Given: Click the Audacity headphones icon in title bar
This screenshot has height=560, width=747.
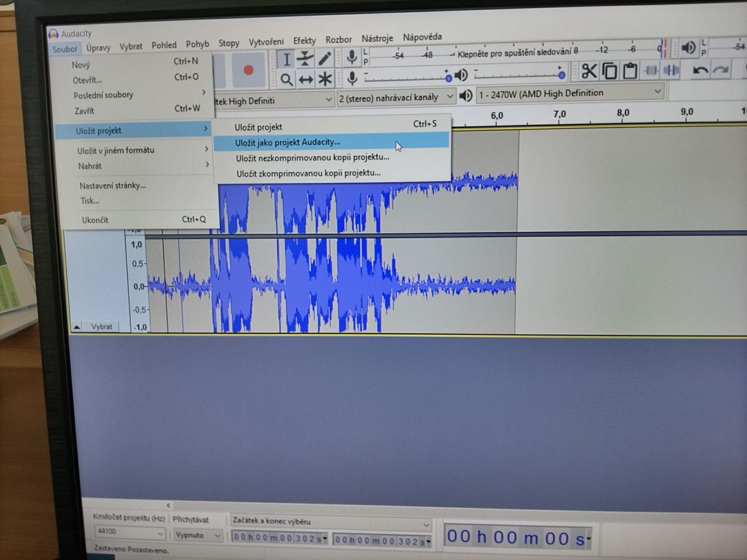Looking at the screenshot, I should coord(54,34).
